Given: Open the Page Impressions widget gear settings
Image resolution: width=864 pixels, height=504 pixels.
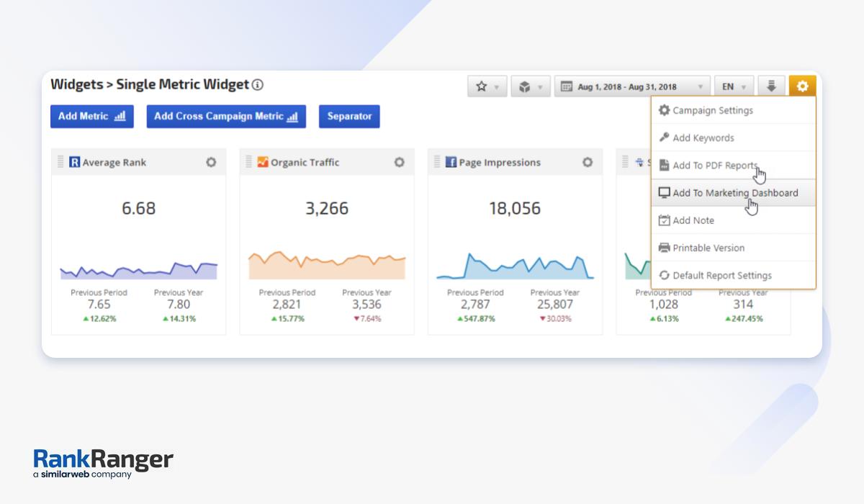Looking at the screenshot, I should (x=588, y=163).
